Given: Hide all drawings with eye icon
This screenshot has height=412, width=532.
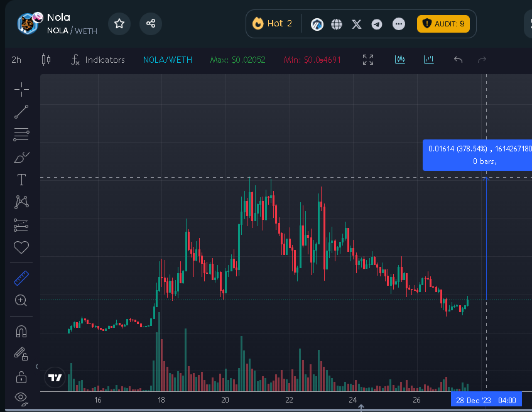Looking at the screenshot, I should [21, 398].
